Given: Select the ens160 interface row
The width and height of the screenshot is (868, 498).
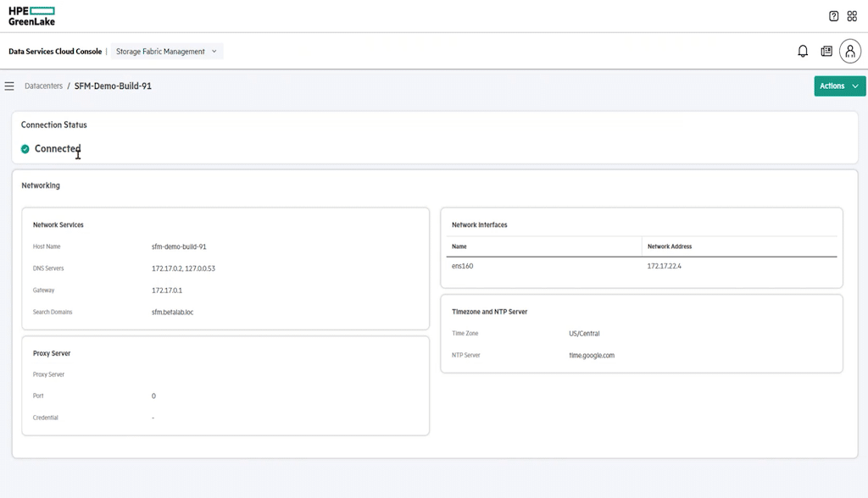Looking at the screenshot, I should tap(642, 266).
